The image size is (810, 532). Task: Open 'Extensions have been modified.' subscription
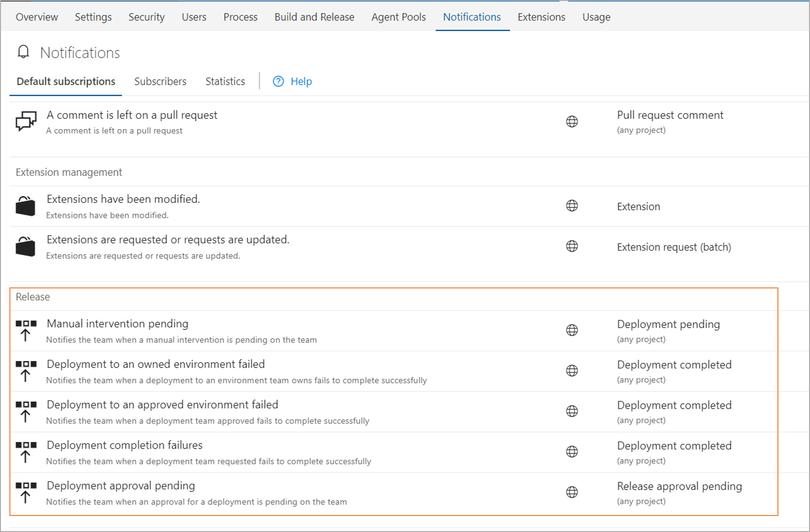(x=124, y=199)
